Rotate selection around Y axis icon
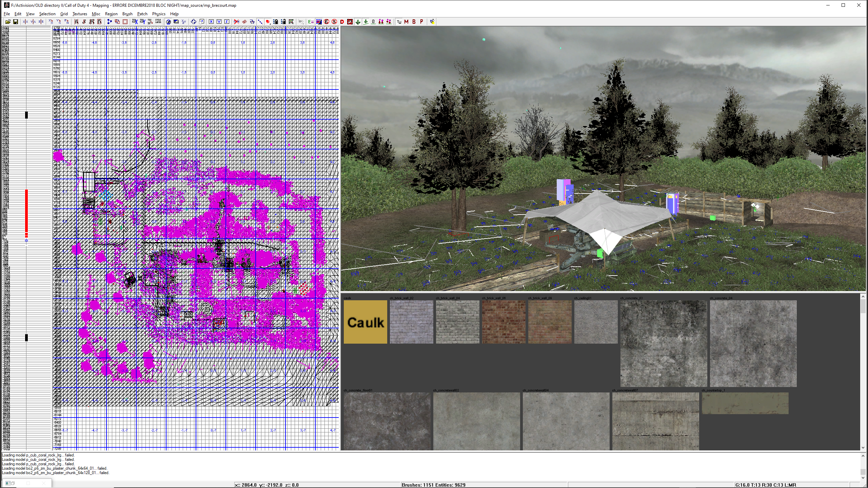868x488 pixels. coord(59,22)
